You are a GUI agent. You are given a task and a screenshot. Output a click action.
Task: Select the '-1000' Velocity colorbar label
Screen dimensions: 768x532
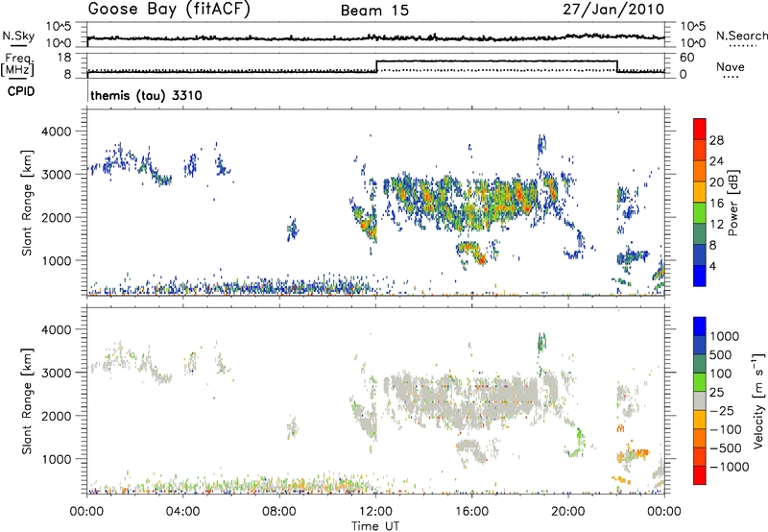coord(730,467)
